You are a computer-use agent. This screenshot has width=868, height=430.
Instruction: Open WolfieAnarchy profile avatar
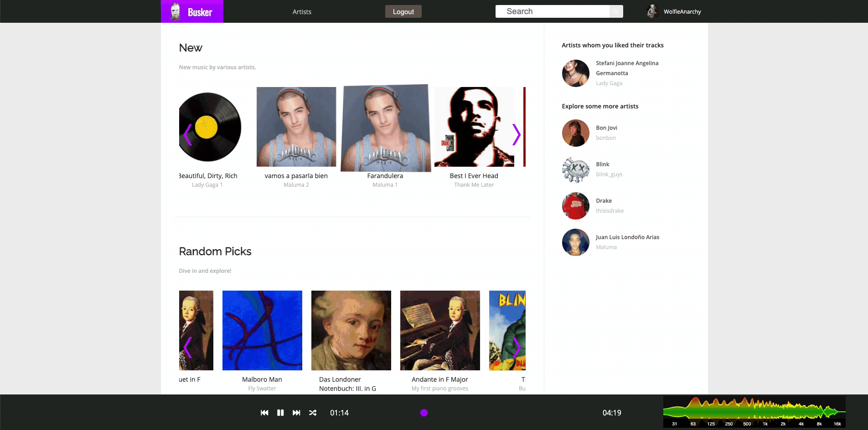pyautogui.click(x=652, y=11)
